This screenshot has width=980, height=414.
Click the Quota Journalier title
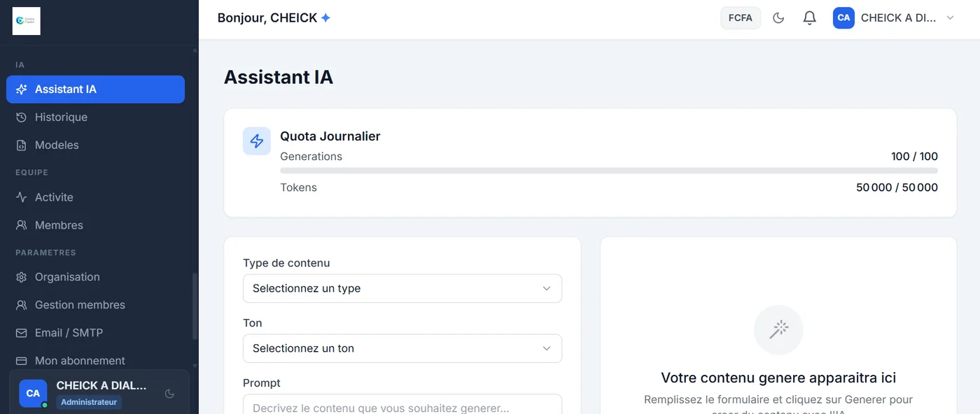coord(330,136)
